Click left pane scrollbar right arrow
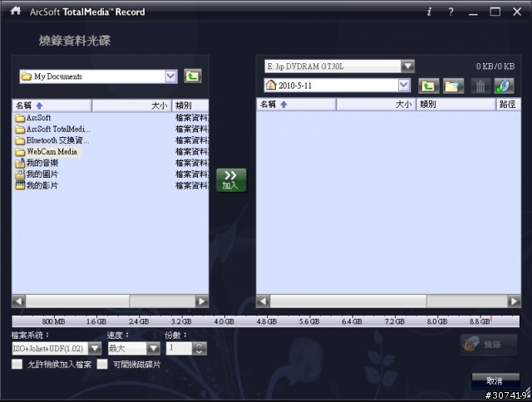 click(201, 301)
